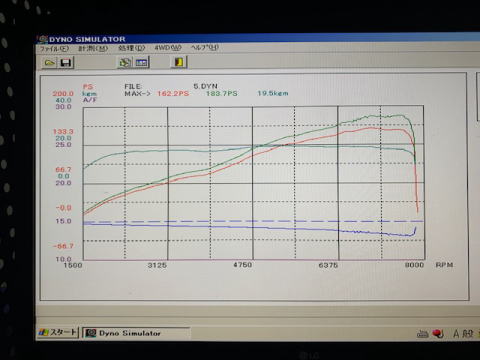The width and height of the screenshot is (480, 360).
Task: Click the 162.2PS red max value
Action: pyautogui.click(x=173, y=94)
